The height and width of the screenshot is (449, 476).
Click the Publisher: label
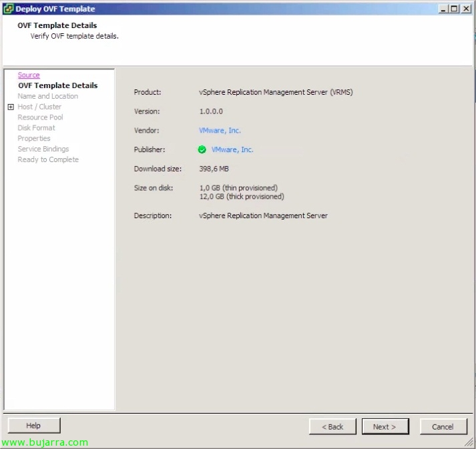coord(150,149)
